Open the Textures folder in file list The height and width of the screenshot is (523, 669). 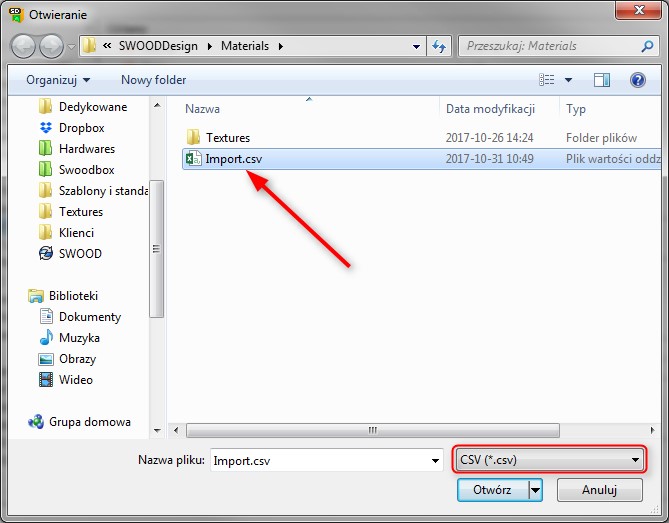click(x=227, y=137)
